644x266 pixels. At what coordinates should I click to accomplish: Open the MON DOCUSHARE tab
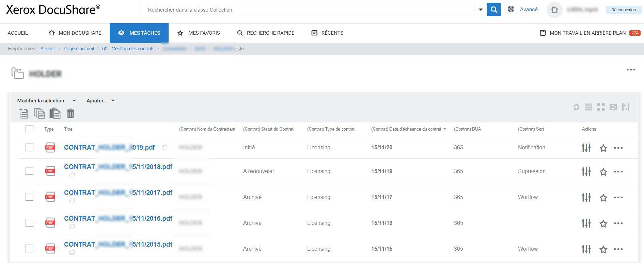point(75,33)
